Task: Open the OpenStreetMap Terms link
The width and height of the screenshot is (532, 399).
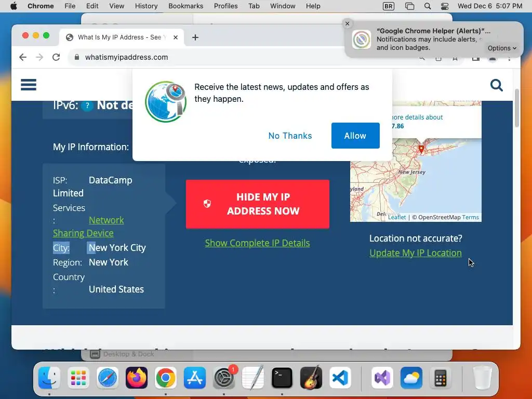Action: (470, 217)
